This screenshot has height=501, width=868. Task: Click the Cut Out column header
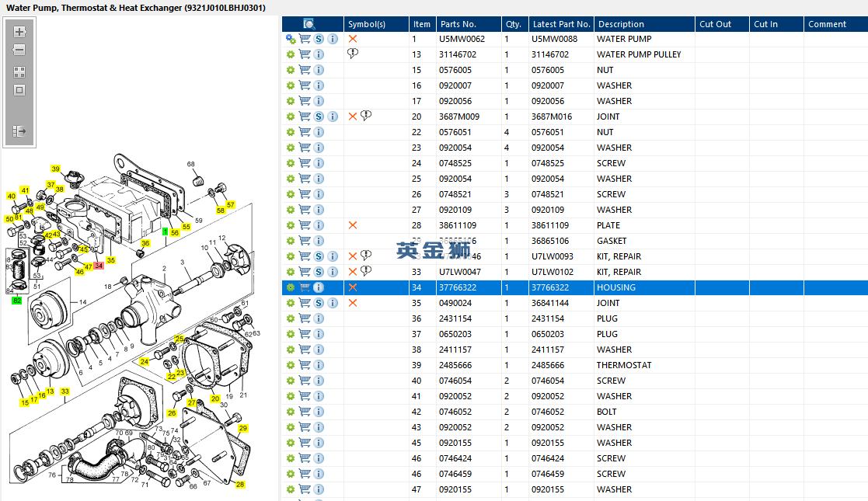(722, 24)
